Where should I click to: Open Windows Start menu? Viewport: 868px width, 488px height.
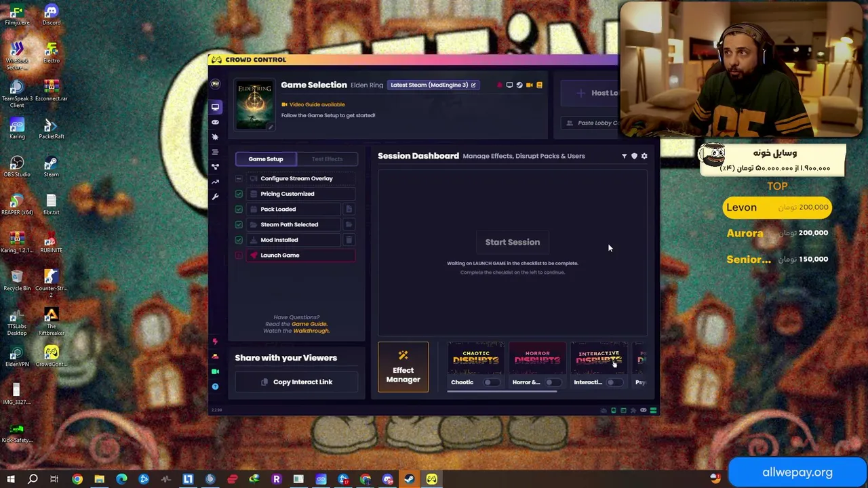click(x=11, y=479)
